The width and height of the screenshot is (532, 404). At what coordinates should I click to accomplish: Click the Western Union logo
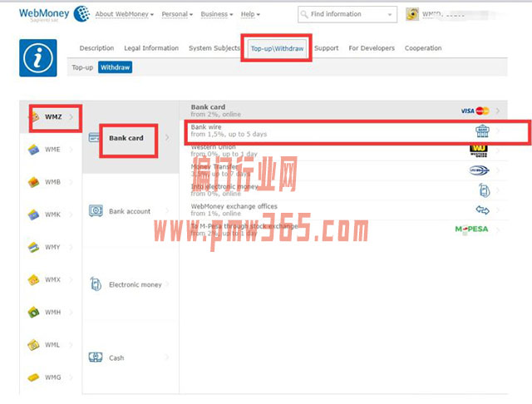coord(479,150)
